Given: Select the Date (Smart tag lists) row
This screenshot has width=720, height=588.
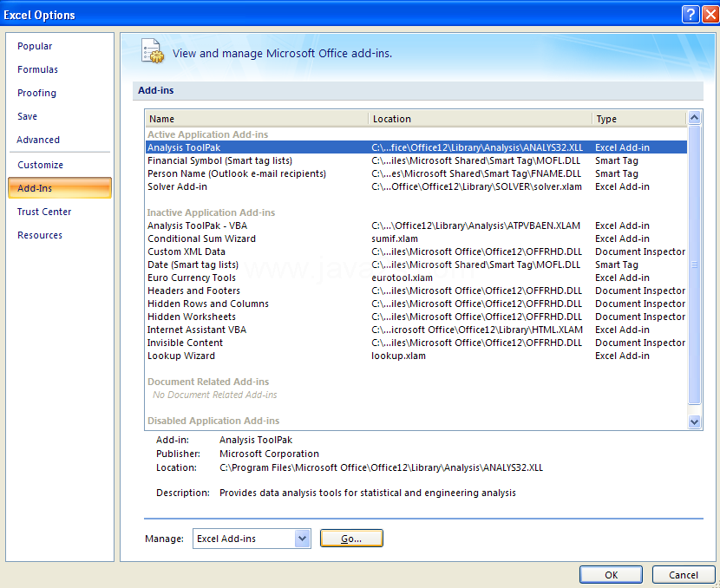Looking at the screenshot, I should [x=416, y=265].
